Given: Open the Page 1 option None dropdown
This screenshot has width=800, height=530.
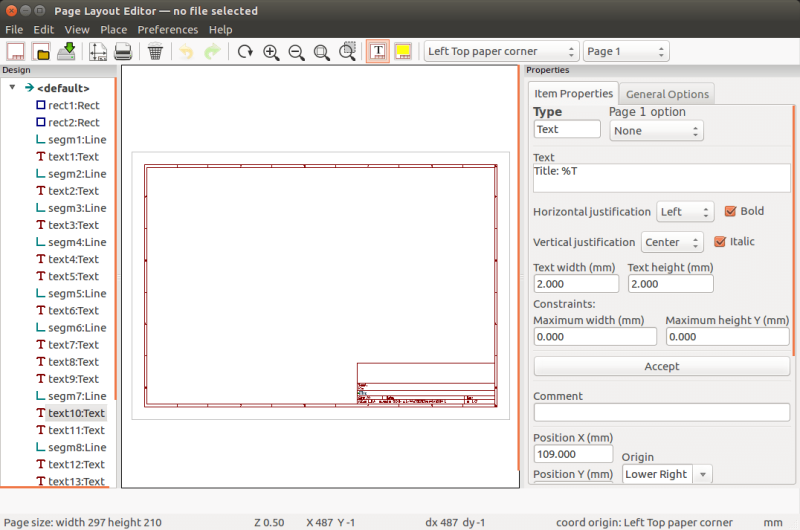Looking at the screenshot, I should 656,131.
